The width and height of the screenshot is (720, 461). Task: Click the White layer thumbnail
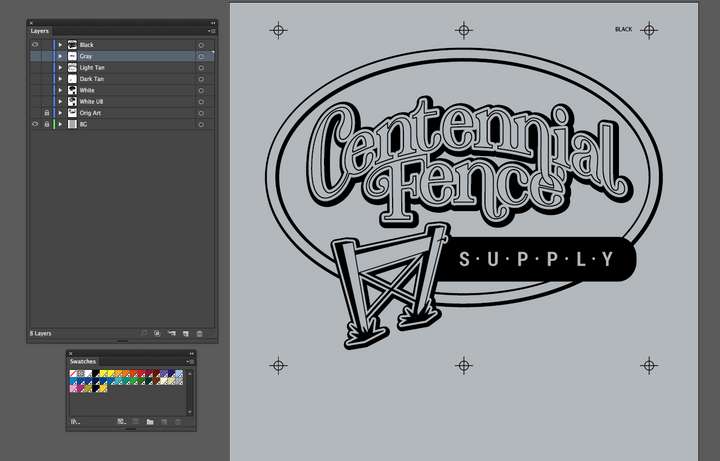(72, 90)
